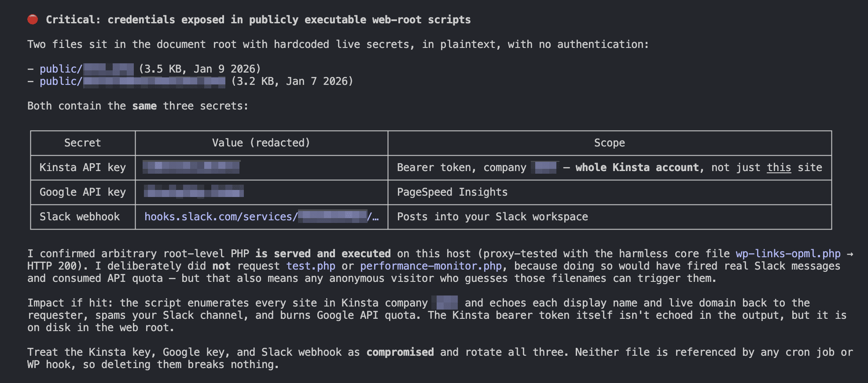This screenshot has height=383, width=868.
Task: Click the 'Scope' column header
Action: (610, 143)
